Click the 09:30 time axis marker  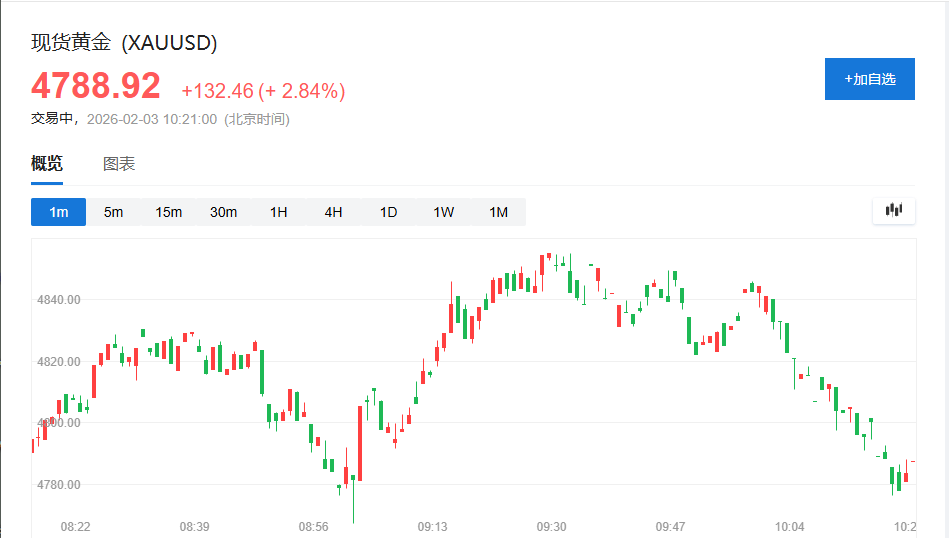551,526
